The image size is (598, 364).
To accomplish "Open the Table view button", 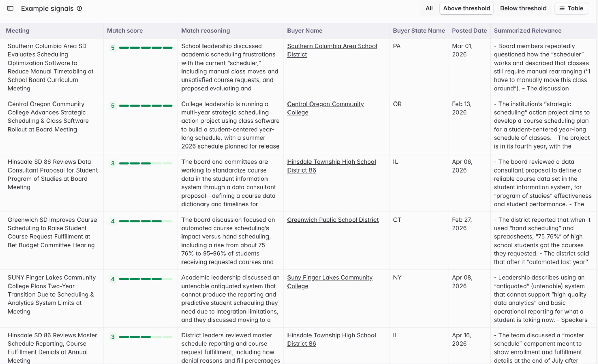I will click(x=571, y=8).
